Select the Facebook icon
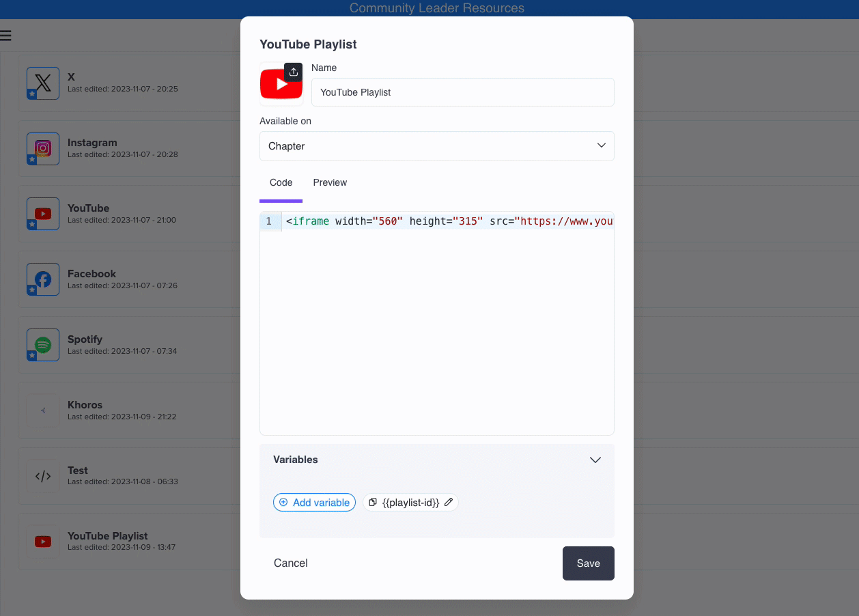 tap(42, 279)
